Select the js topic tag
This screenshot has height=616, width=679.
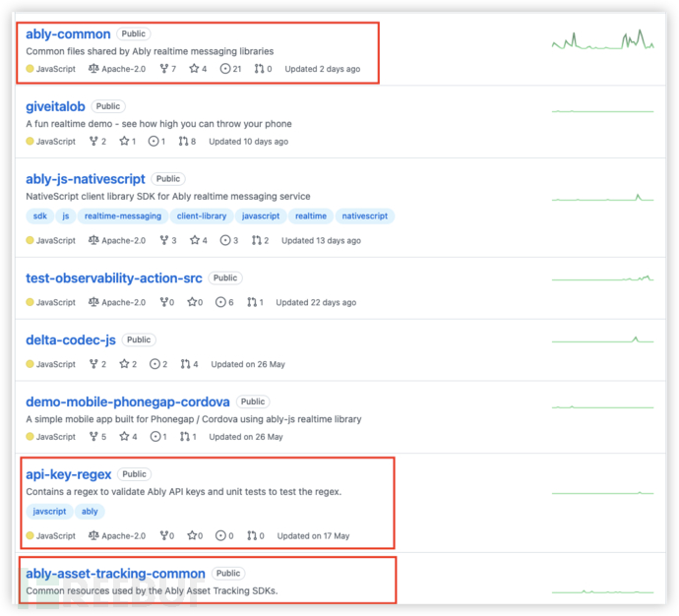click(x=66, y=216)
